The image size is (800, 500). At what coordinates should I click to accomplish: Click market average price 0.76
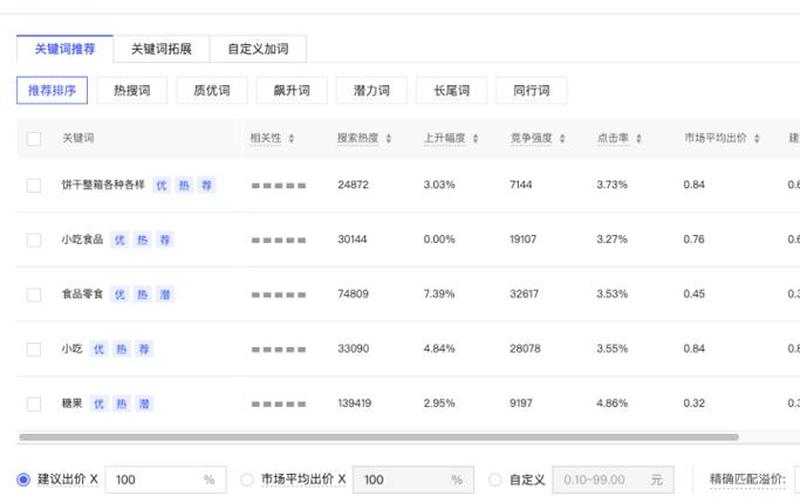pos(694,239)
